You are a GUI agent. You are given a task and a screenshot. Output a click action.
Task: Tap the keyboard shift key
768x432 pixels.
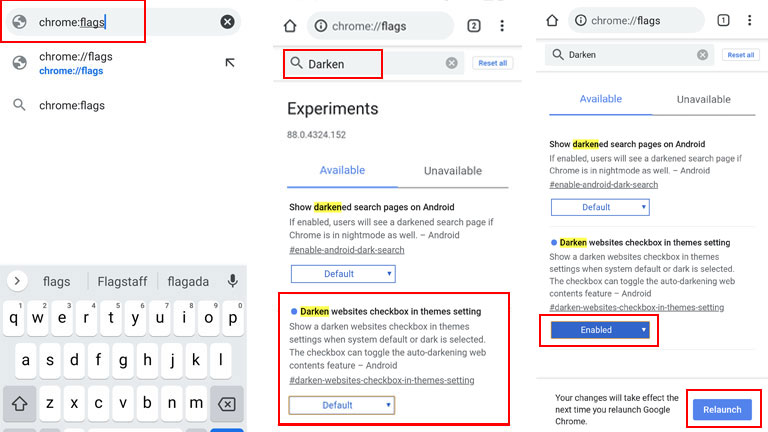click(x=20, y=404)
